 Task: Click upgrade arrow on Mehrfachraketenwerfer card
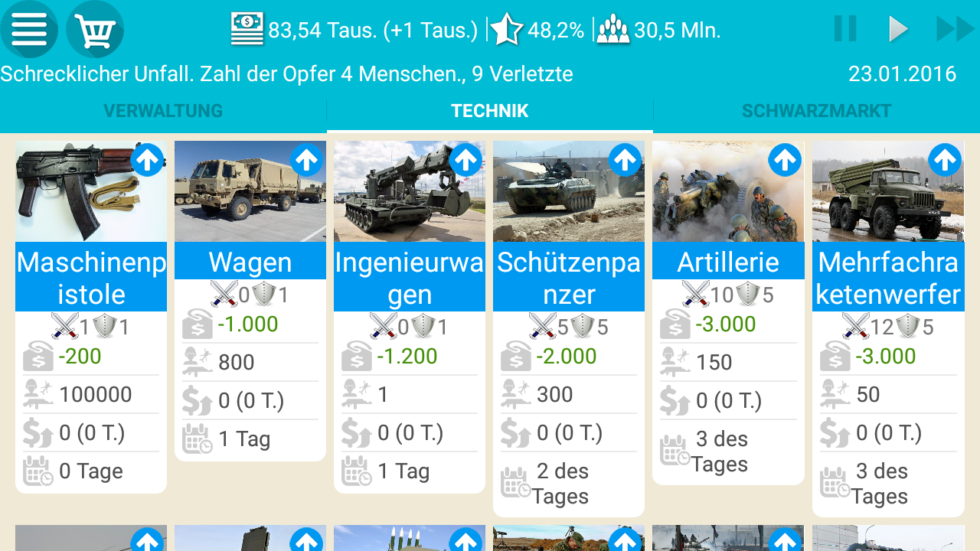click(945, 160)
